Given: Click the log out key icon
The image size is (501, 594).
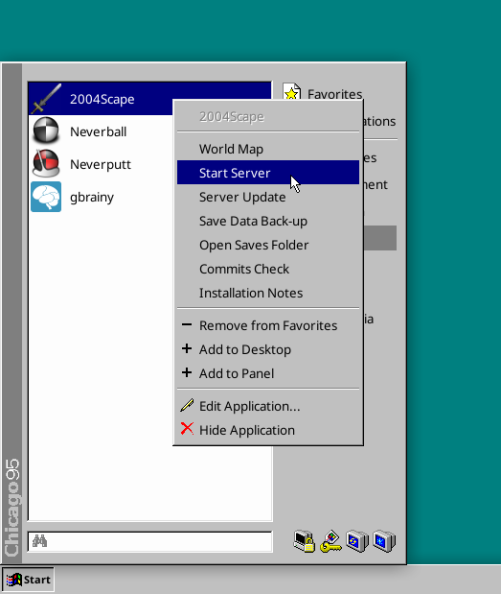Looking at the screenshot, I should [x=331, y=541].
